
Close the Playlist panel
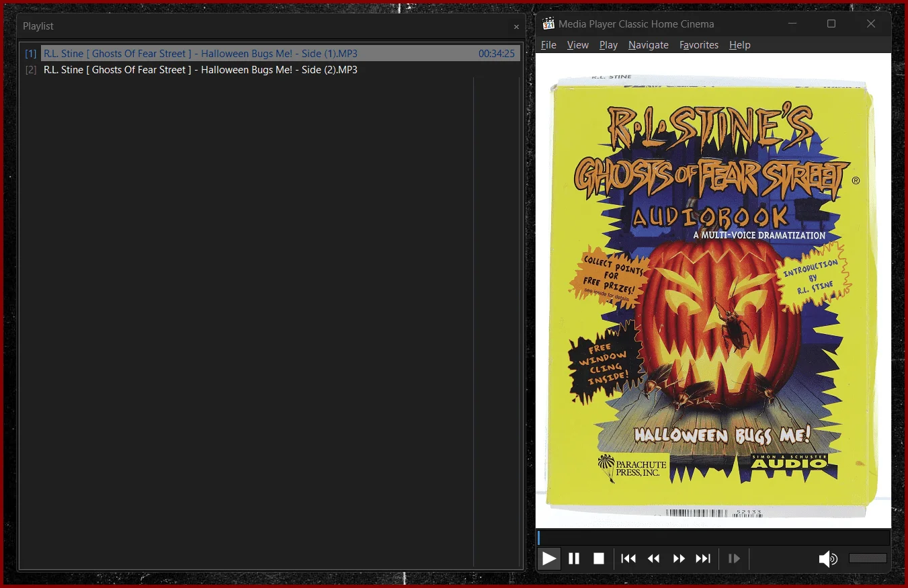pyautogui.click(x=516, y=27)
